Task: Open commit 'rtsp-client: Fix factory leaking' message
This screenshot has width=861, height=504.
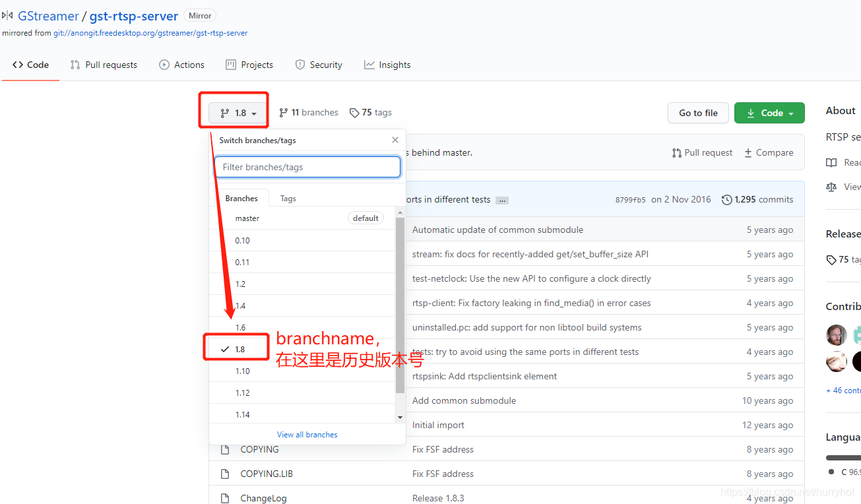Action: [531, 303]
